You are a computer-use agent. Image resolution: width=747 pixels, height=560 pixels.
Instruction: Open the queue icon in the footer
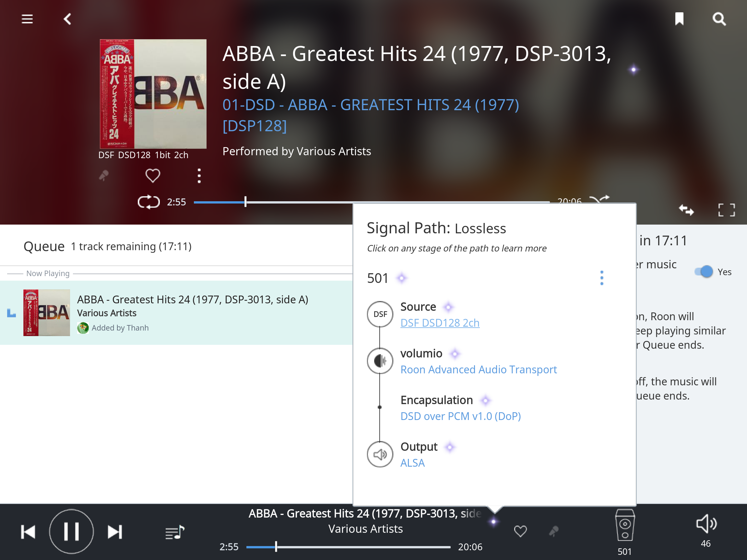click(175, 532)
